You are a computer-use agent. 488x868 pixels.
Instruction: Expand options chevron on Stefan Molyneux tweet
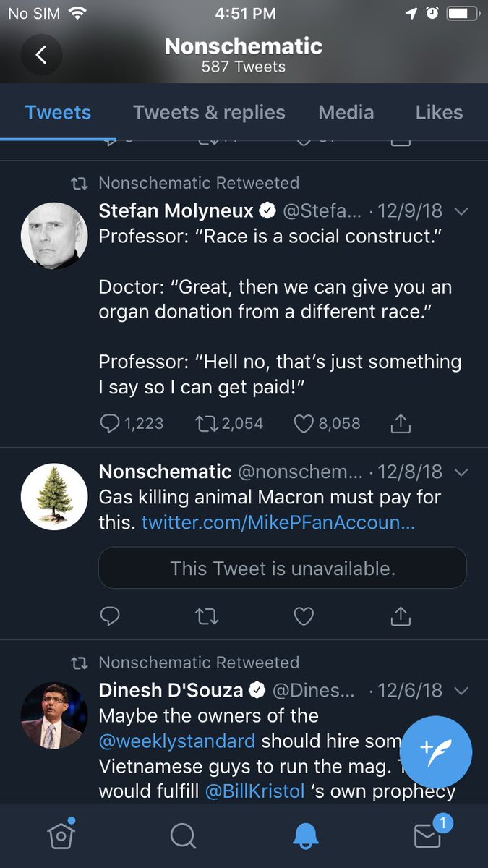[461, 211]
